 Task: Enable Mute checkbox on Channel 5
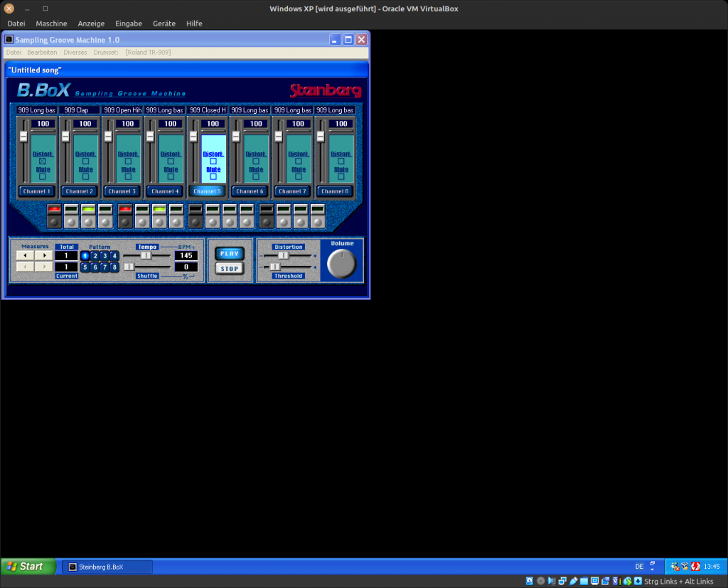(x=213, y=176)
